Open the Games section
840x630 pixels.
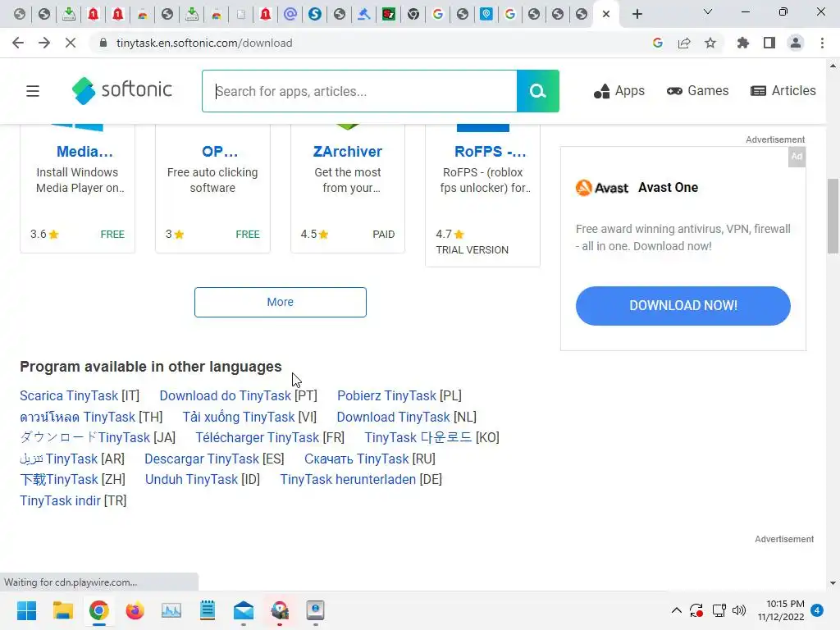tap(697, 91)
